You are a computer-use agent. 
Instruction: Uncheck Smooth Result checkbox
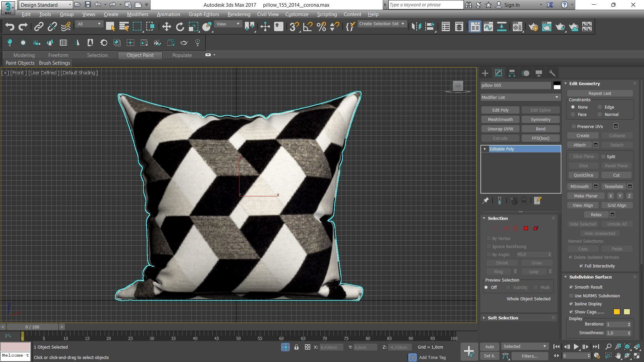coord(571,287)
